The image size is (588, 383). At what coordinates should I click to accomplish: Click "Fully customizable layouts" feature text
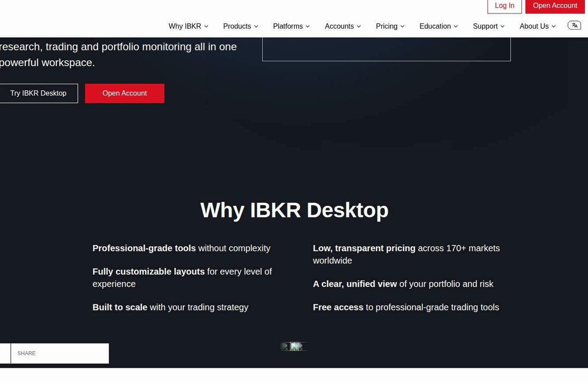pyautogui.click(x=182, y=278)
